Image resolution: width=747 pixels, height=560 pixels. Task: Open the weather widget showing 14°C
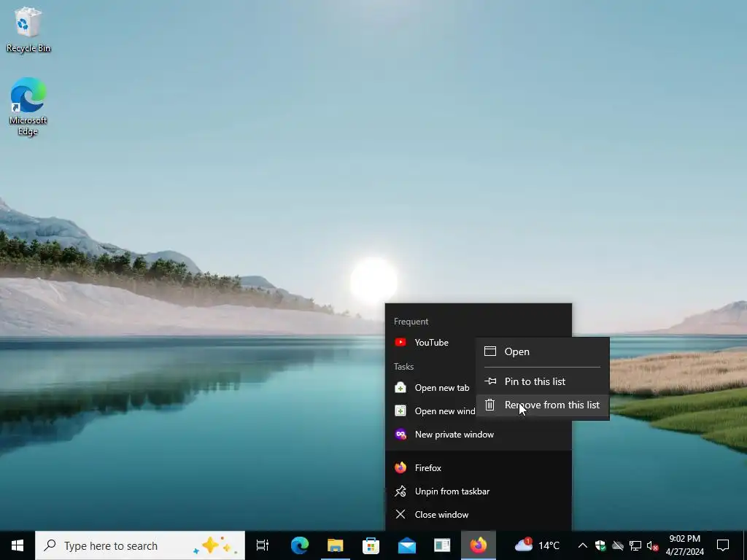coord(537,545)
